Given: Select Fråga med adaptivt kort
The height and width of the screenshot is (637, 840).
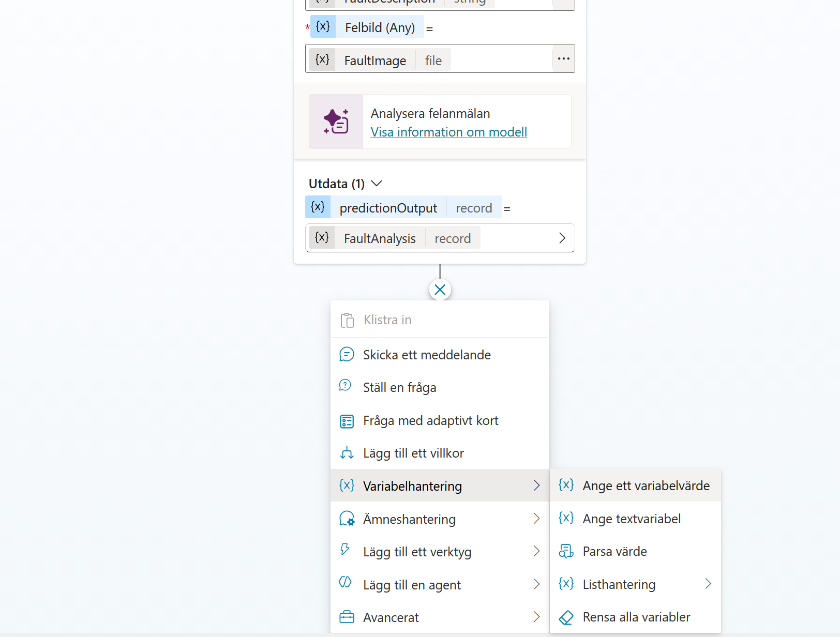Looking at the screenshot, I should click(440, 420).
